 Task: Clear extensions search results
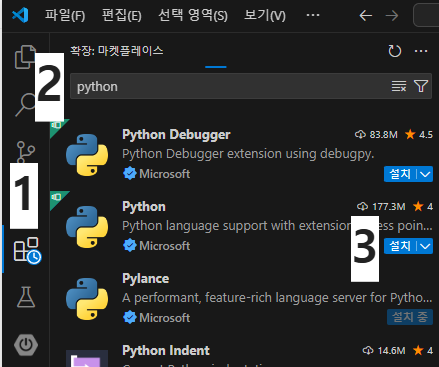[399, 86]
